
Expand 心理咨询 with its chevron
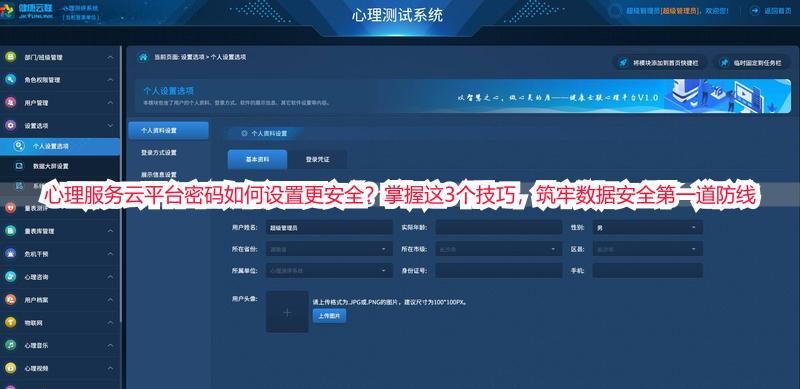(x=110, y=277)
